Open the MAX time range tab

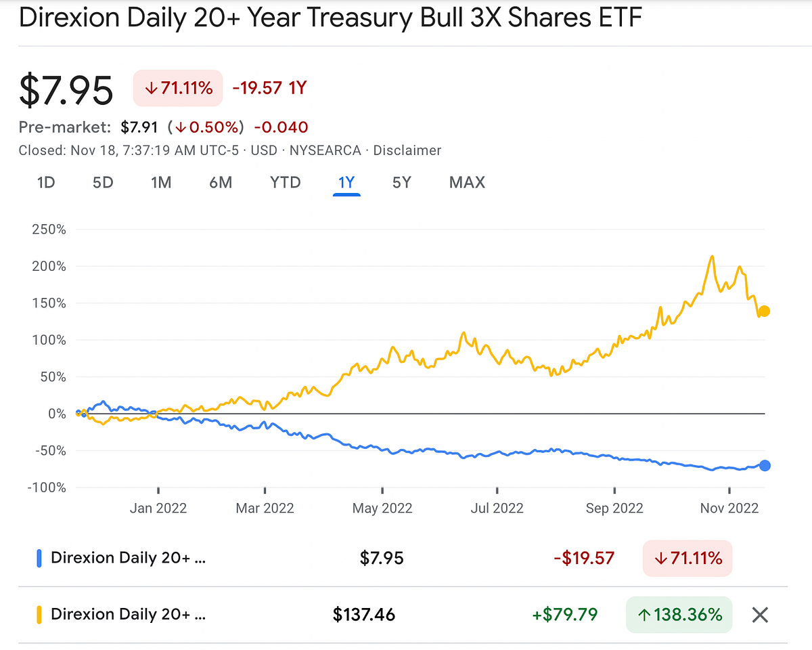467,182
